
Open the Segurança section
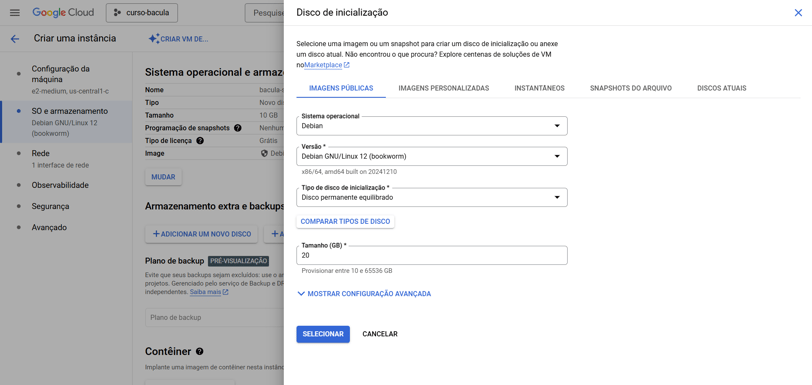point(66,206)
